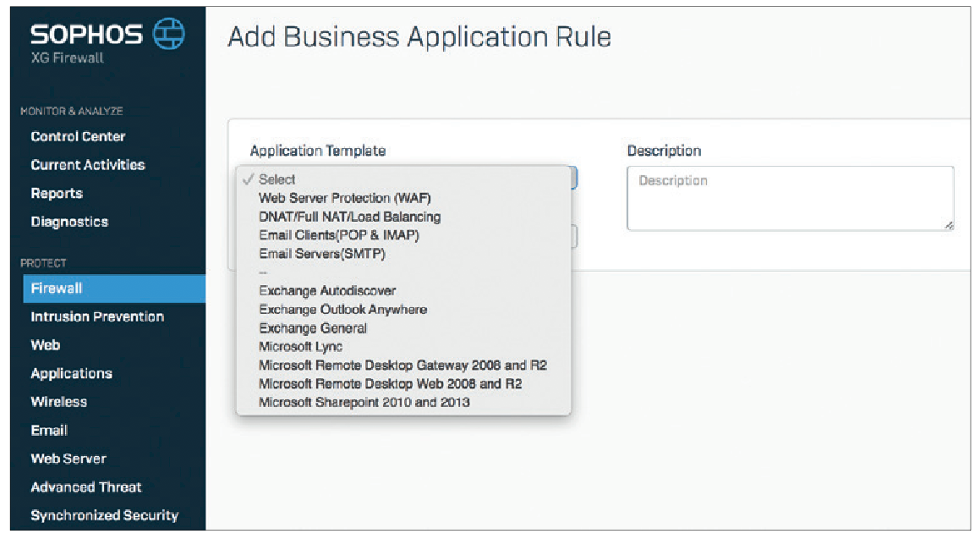Image resolution: width=980 pixels, height=539 pixels.
Task: Open Applications in sidebar
Action: [x=72, y=373]
